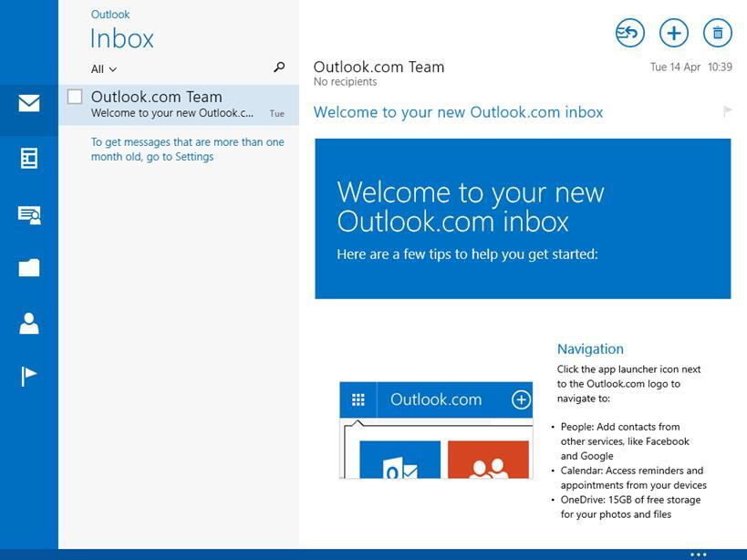The width and height of the screenshot is (747, 560).
Task: Open the Mail icon in the sidebar
Action: 29,103
